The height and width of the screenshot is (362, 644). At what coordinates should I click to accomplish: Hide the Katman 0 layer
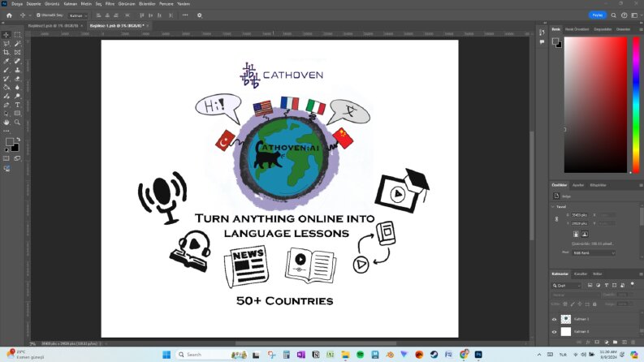coord(554,332)
